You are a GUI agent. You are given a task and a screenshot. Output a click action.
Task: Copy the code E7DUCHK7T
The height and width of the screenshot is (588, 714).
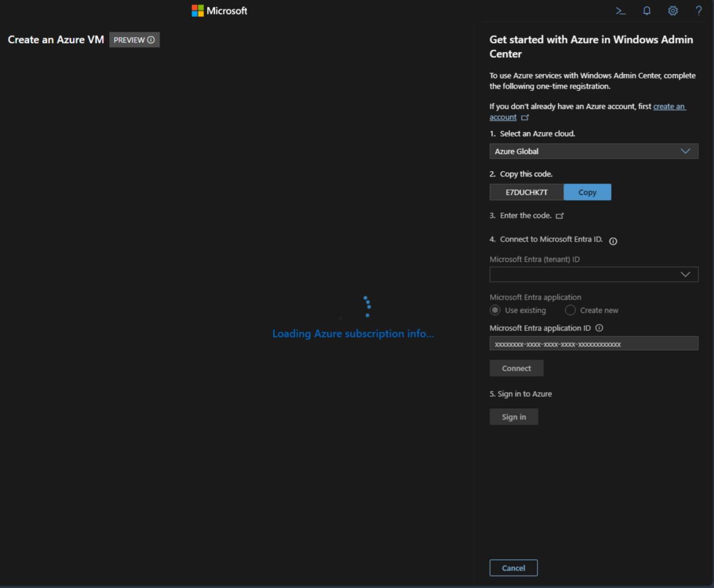pos(587,192)
